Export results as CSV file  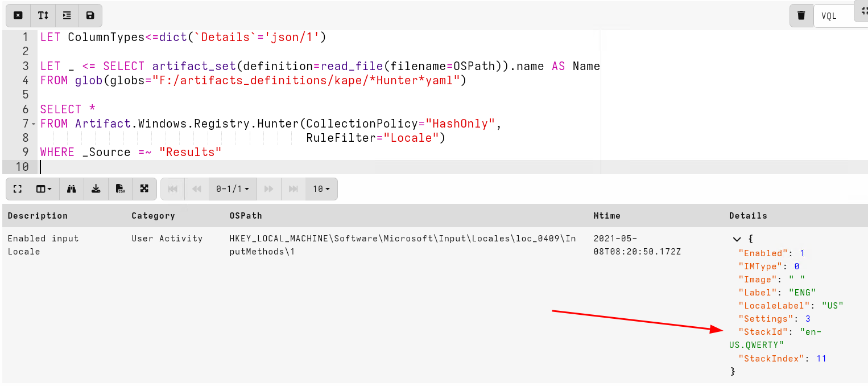pyautogui.click(x=120, y=188)
